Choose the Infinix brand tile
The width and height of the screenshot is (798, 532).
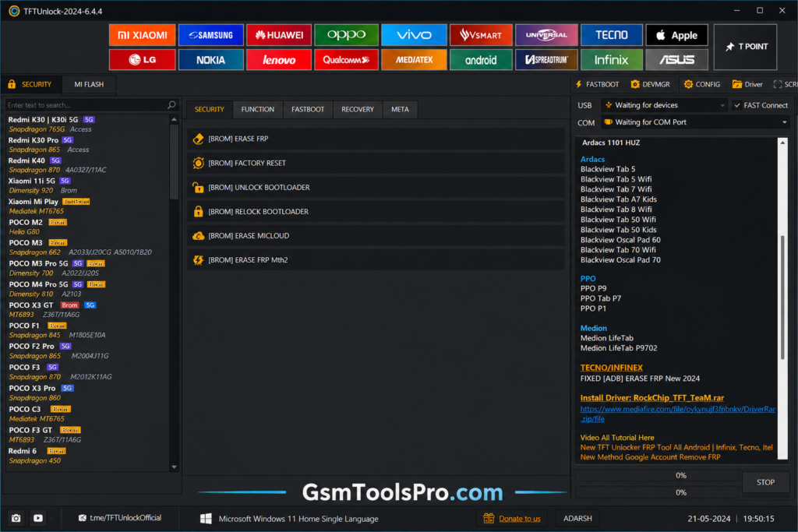[612, 59]
